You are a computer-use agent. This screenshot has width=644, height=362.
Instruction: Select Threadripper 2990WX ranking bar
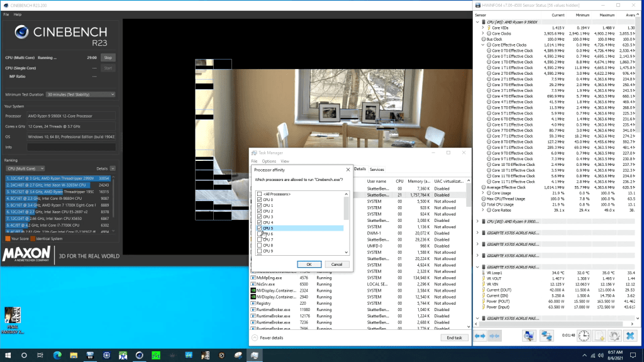[58, 178]
